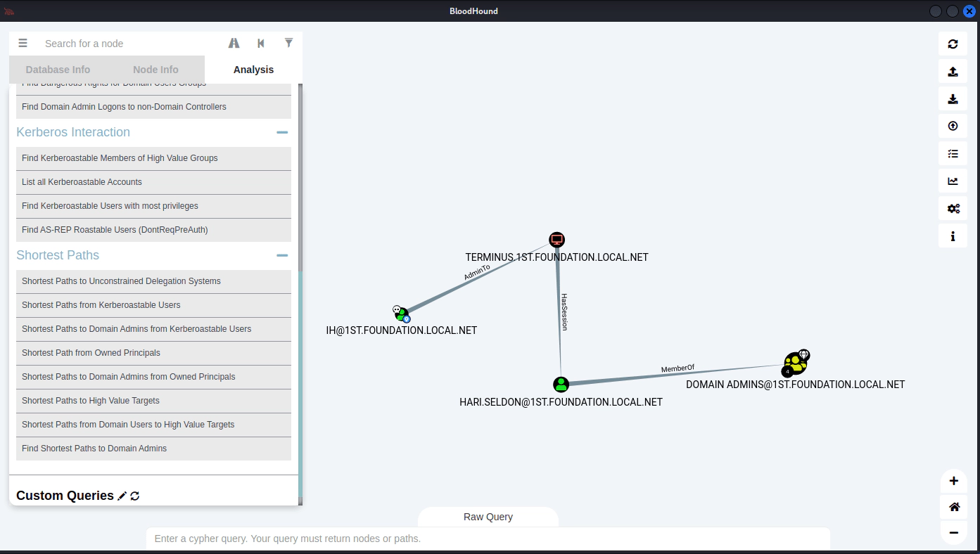This screenshot has width=980, height=554.
Task: Open the about info icon
Action: pyautogui.click(x=953, y=236)
